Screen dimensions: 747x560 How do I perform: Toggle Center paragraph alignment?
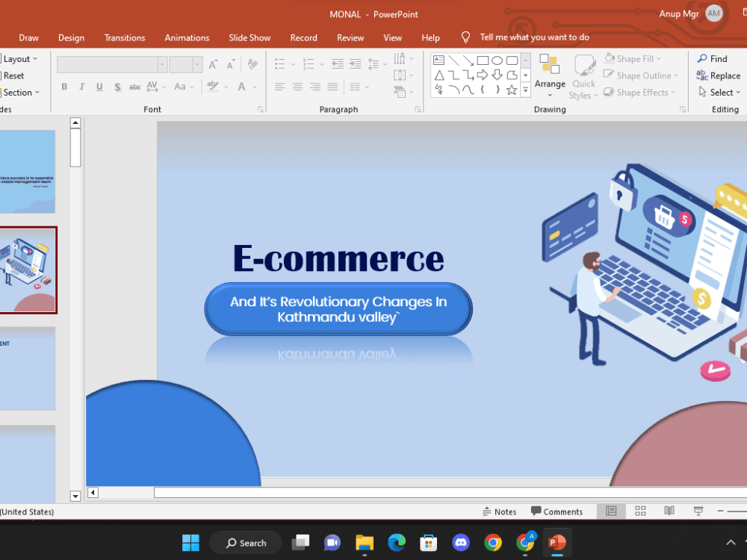(298, 87)
